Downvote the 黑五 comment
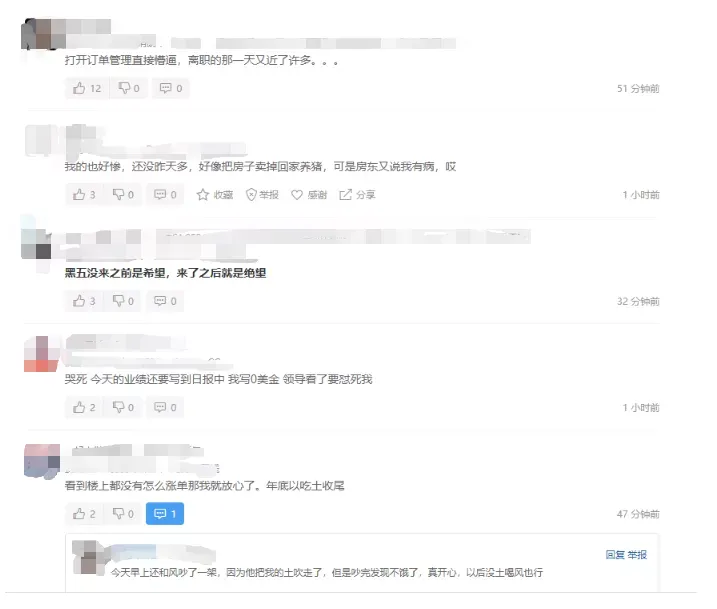This screenshot has height=609, width=717. [123, 301]
